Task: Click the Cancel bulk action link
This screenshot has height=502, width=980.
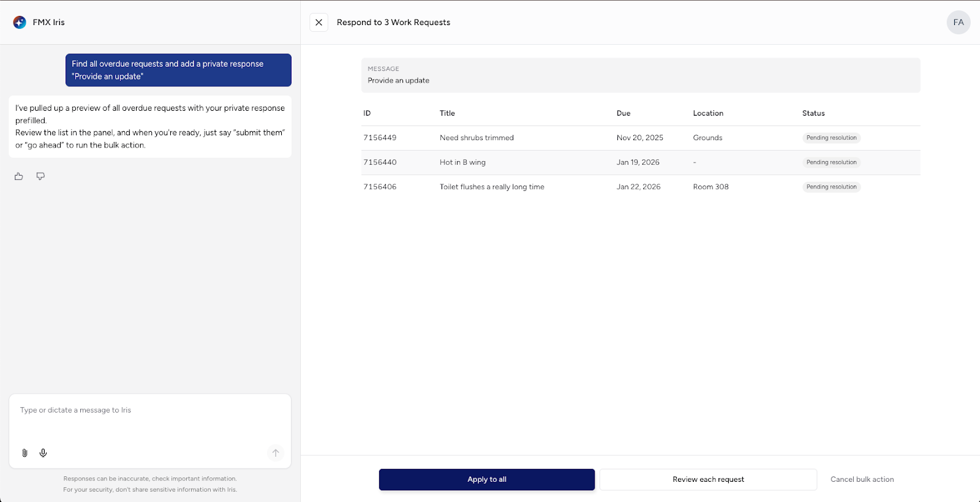Action: (x=862, y=479)
